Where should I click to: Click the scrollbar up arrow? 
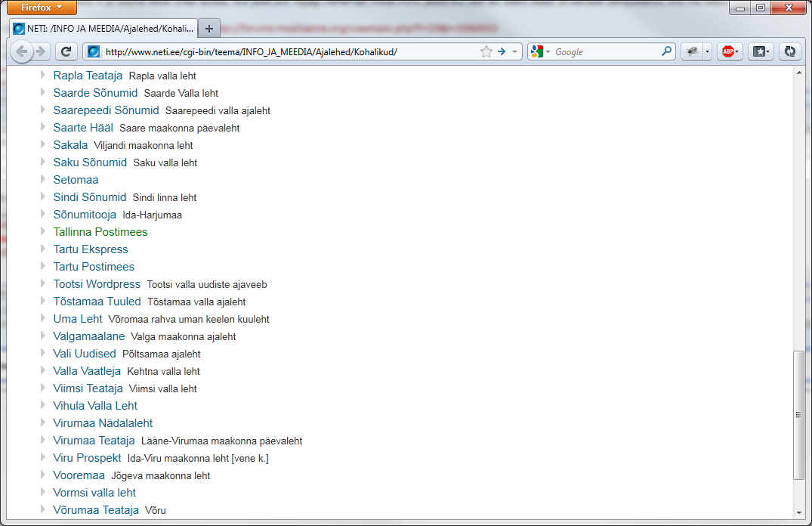798,73
